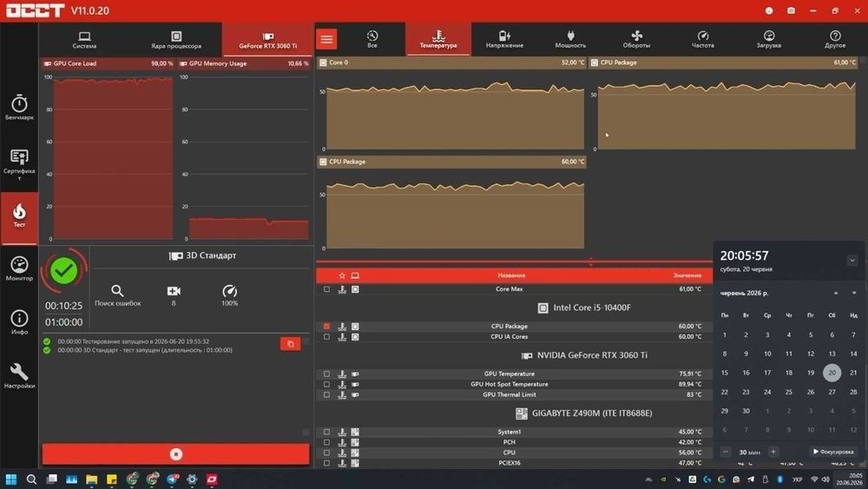Click the info icon in title bar
The height and width of the screenshot is (489, 868).
769,10
